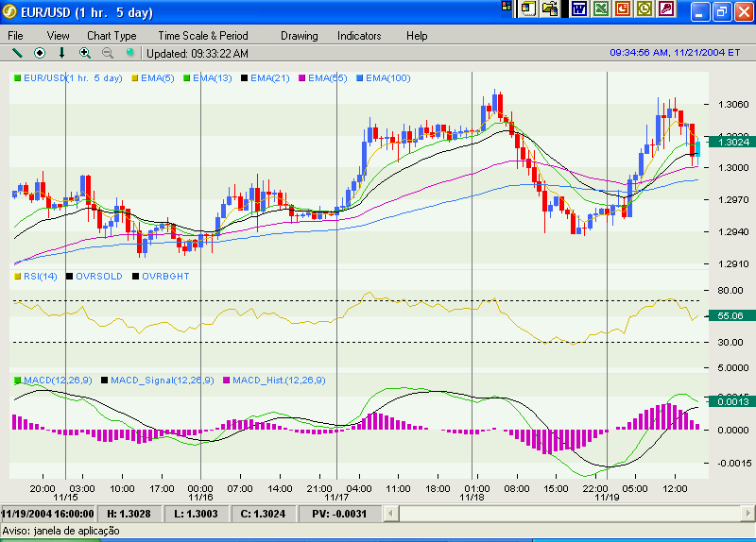
Task: Zoom in with the magnifier plus icon
Action: [85, 53]
